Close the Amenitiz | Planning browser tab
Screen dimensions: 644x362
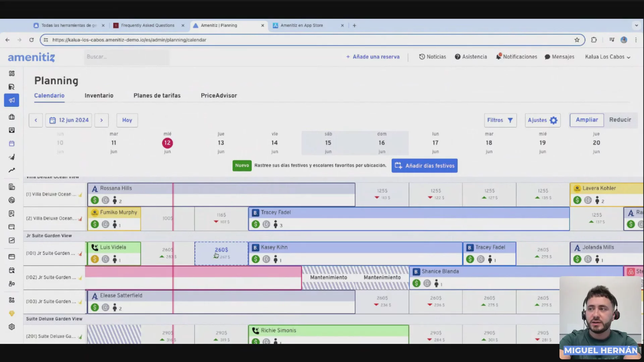pos(263,25)
